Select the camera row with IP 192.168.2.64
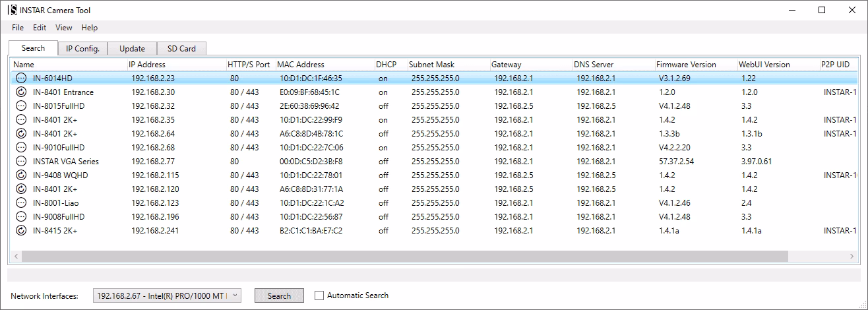The height and width of the screenshot is (310, 868). point(153,134)
